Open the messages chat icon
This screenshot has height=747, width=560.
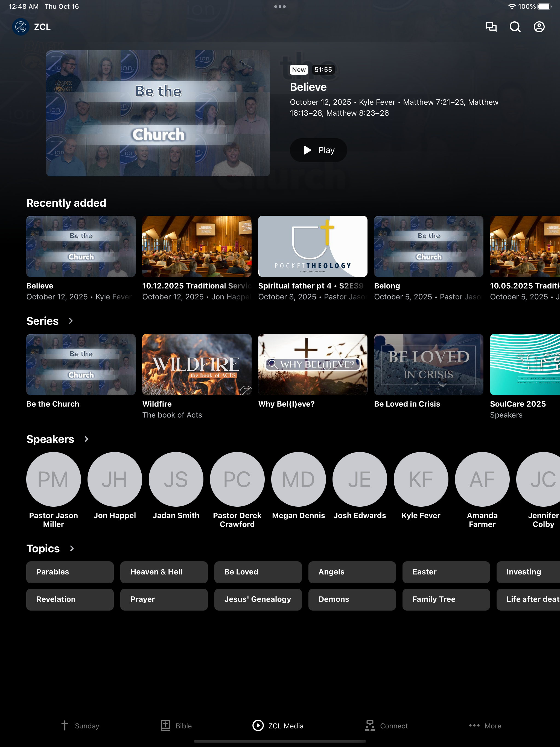[x=491, y=27]
